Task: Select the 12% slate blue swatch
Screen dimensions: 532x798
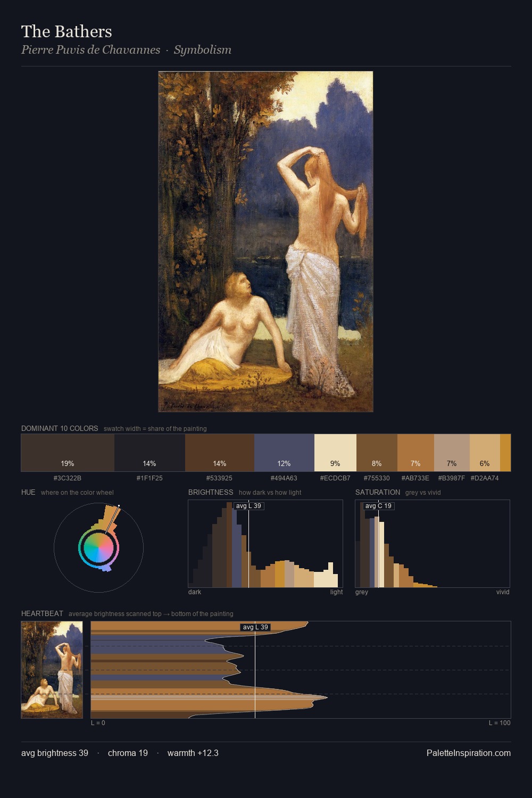Action: coord(284,453)
